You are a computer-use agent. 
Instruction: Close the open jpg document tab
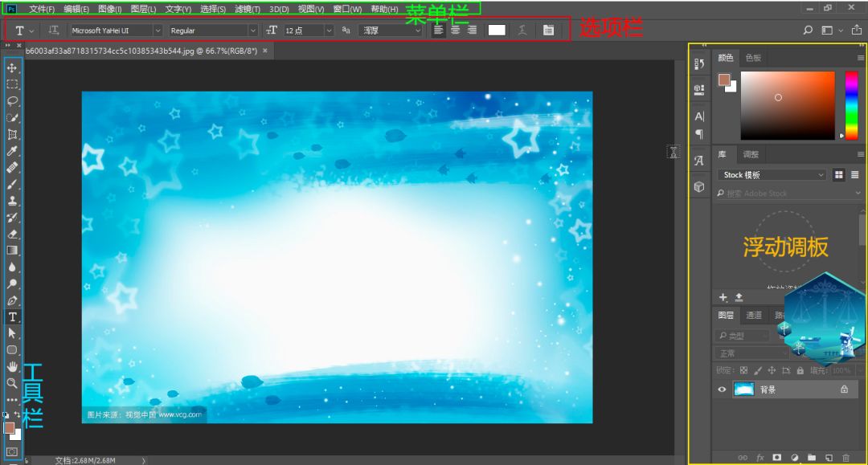point(265,51)
